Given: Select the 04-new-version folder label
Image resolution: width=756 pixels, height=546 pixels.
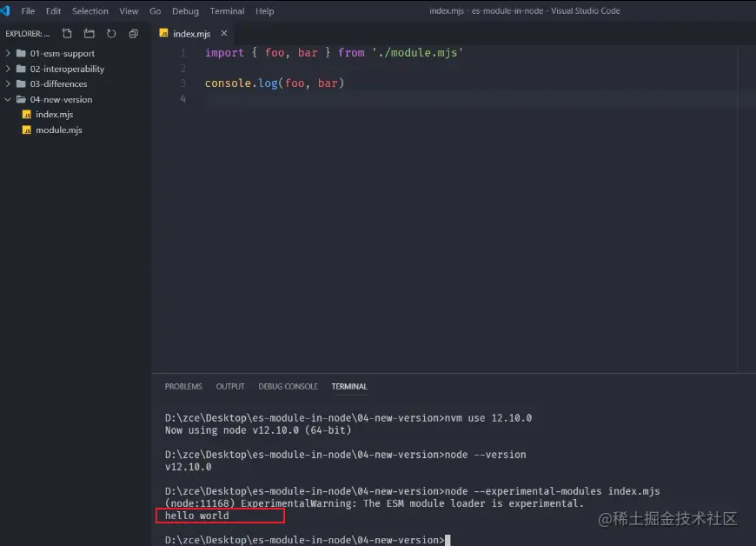Looking at the screenshot, I should pyautogui.click(x=61, y=99).
